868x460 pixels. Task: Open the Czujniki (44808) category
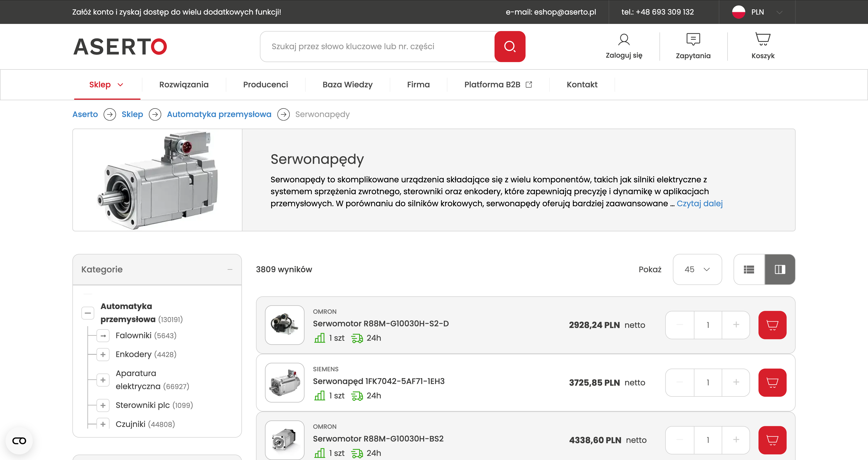click(145, 424)
